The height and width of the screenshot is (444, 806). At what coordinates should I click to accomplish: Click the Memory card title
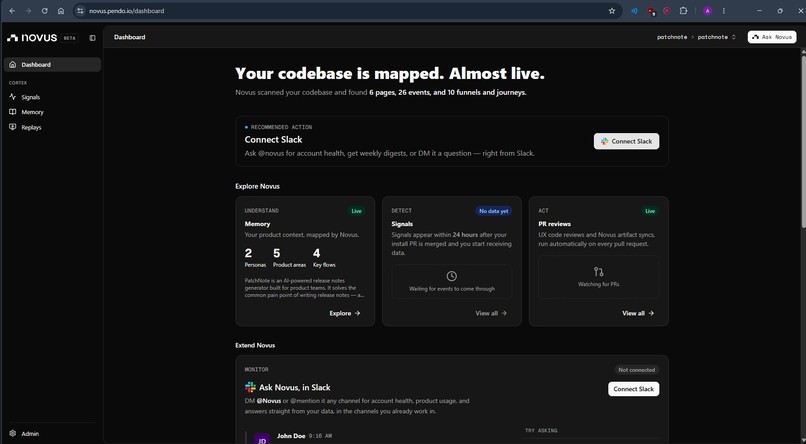click(257, 224)
